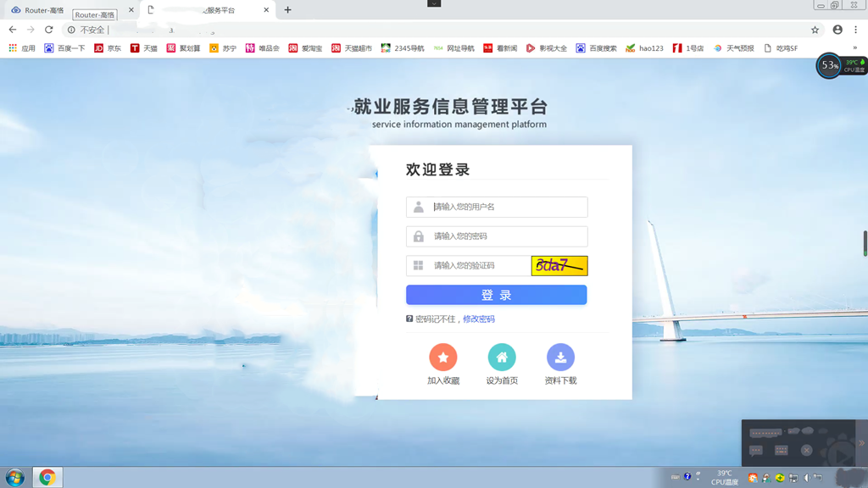Open the volume speaker tray icon
This screenshot has width=868, height=488.
(807, 478)
